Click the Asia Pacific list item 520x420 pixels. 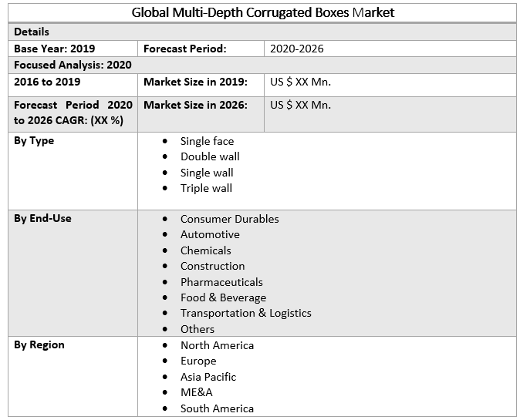tap(208, 377)
